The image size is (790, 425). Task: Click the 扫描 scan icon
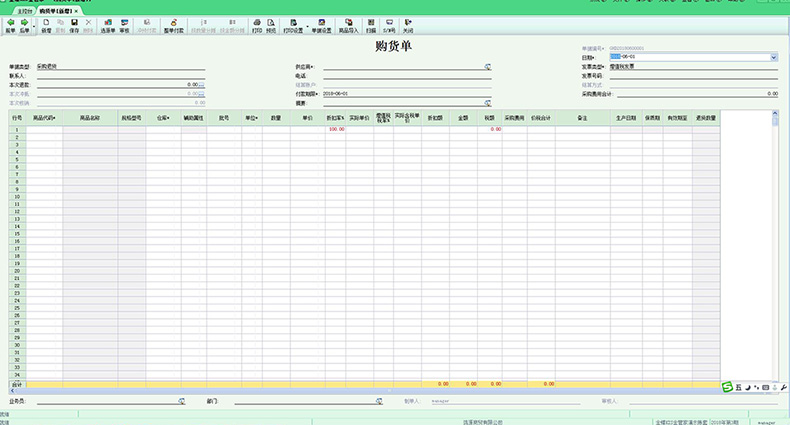pyautogui.click(x=371, y=24)
